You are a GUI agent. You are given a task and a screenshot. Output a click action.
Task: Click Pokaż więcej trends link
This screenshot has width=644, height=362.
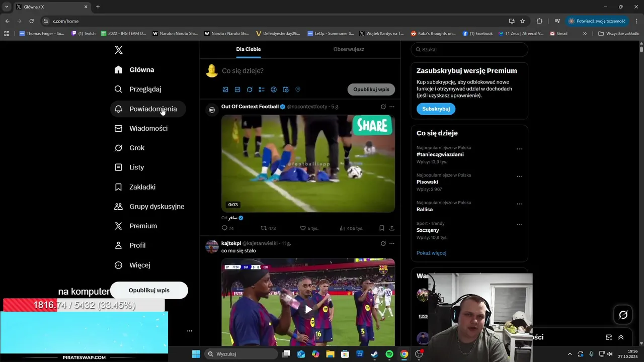tap(431, 253)
